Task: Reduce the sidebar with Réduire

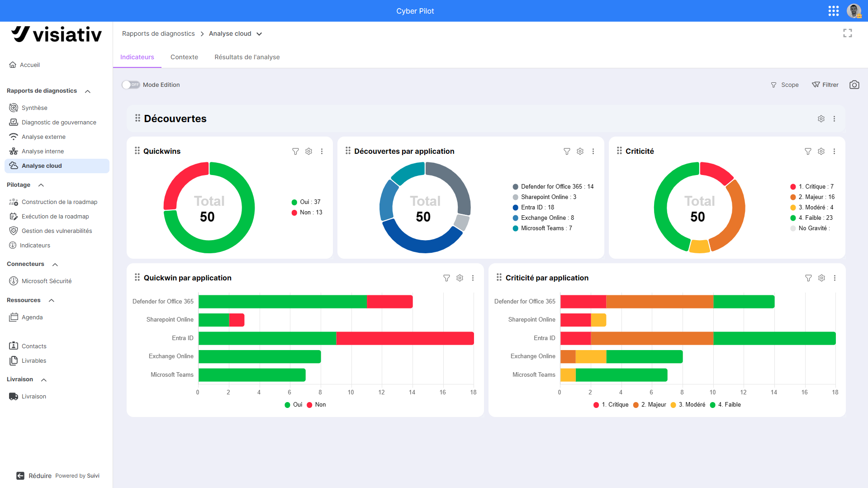Action: pos(34,476)
